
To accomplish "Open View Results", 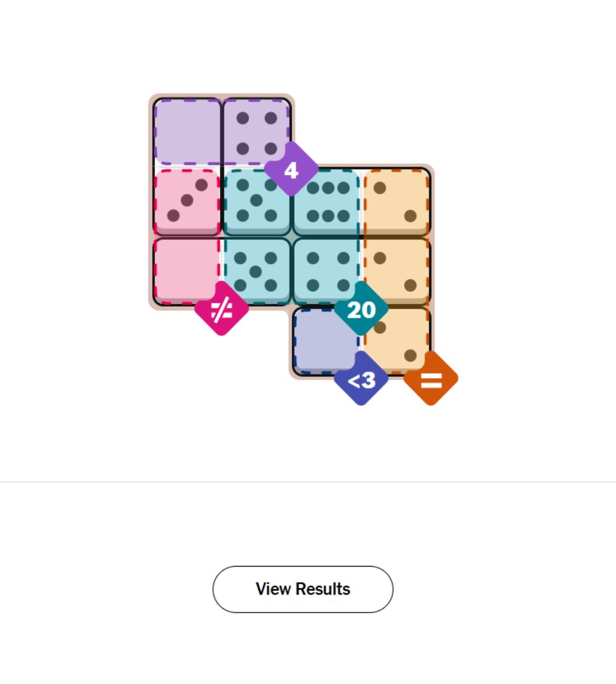I will click(303, 589).
